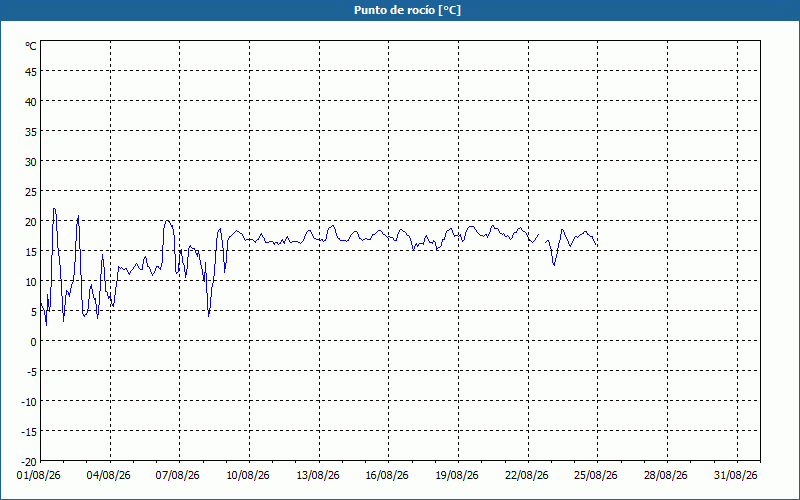
Task: Click the 0 y-axis label
Action: pos(34,342)
